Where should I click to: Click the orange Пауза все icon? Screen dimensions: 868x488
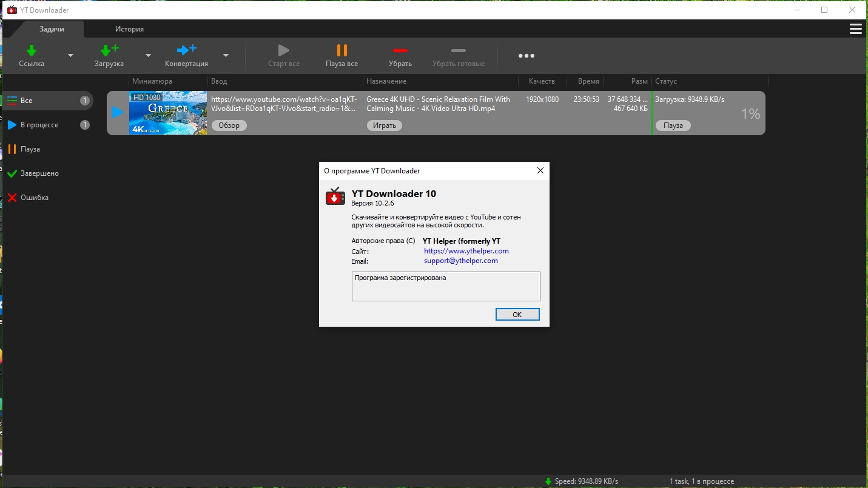[x=342, y=50]
